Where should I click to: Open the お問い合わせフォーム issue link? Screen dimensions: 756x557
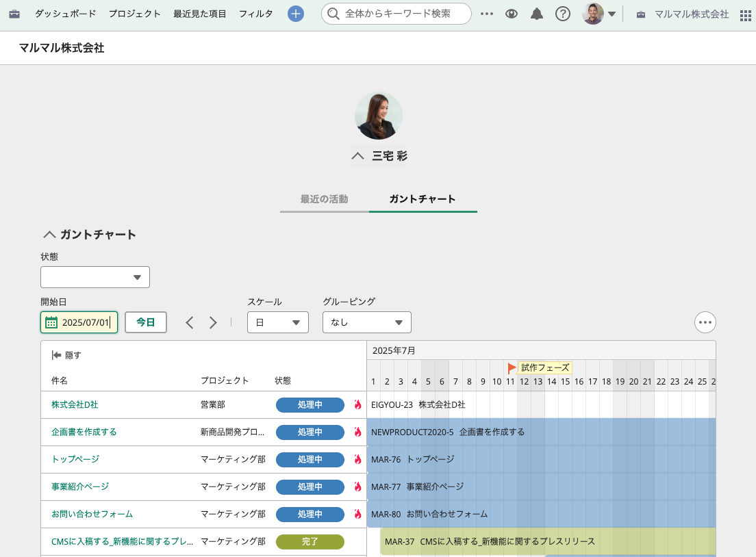click(92, 514)
